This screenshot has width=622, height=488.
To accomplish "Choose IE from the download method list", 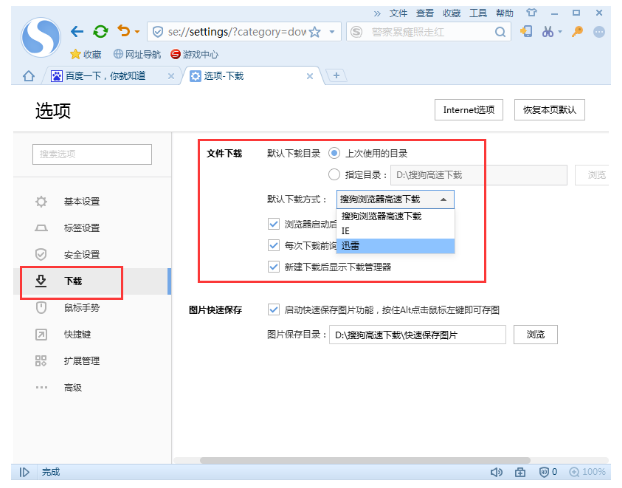I will [395, 231].
